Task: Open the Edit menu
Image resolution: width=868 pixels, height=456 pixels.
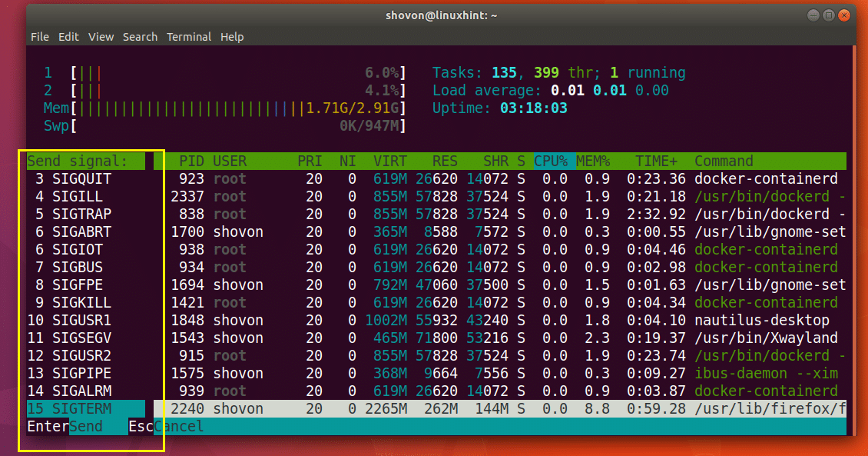Action: pos(68,37)
